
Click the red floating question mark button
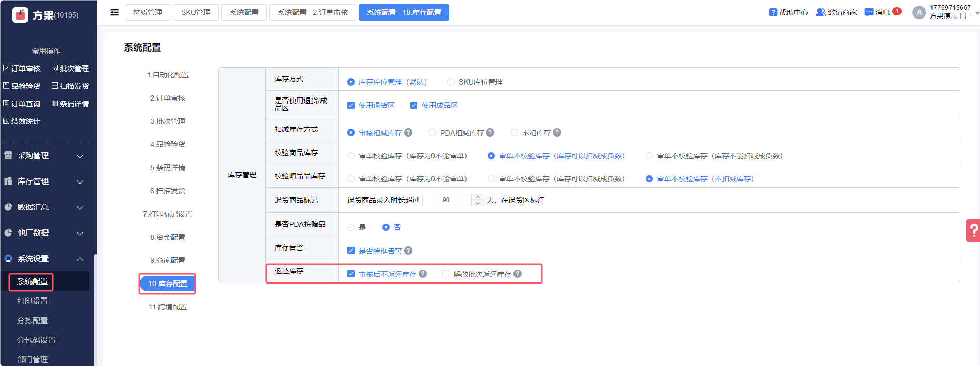[x=973, y=230]
